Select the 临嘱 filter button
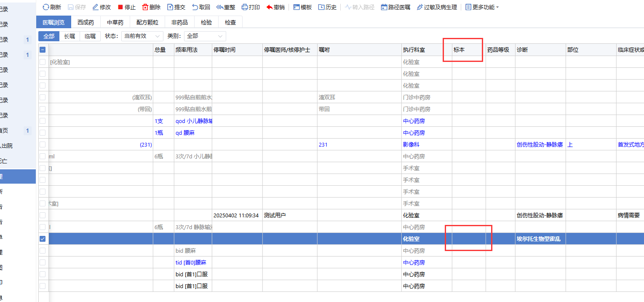Screen dimensions: 644x302 click(90, 36)
